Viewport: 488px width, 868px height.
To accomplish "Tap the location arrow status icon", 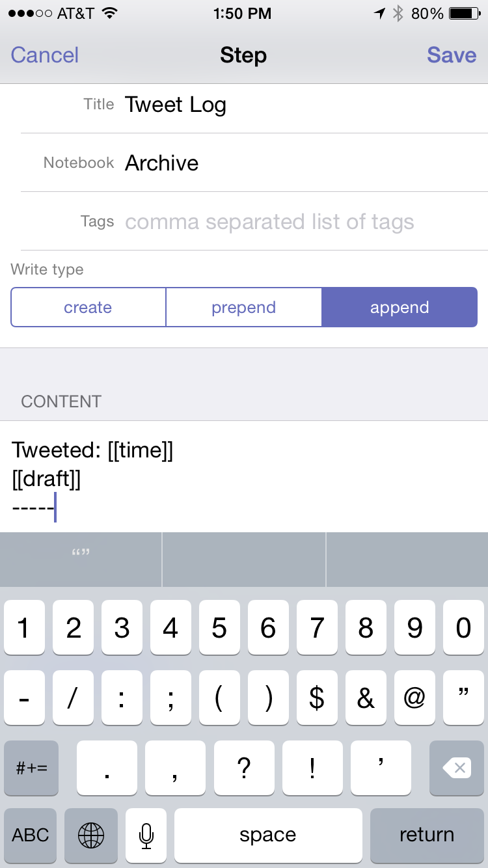I will pyautogui.click(x=379, y=14).
